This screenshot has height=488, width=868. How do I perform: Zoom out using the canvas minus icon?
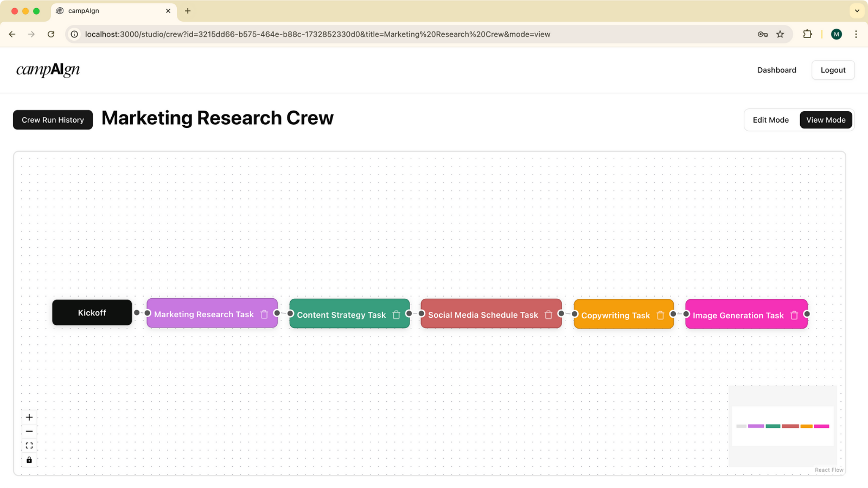click(x=29, y=431)
